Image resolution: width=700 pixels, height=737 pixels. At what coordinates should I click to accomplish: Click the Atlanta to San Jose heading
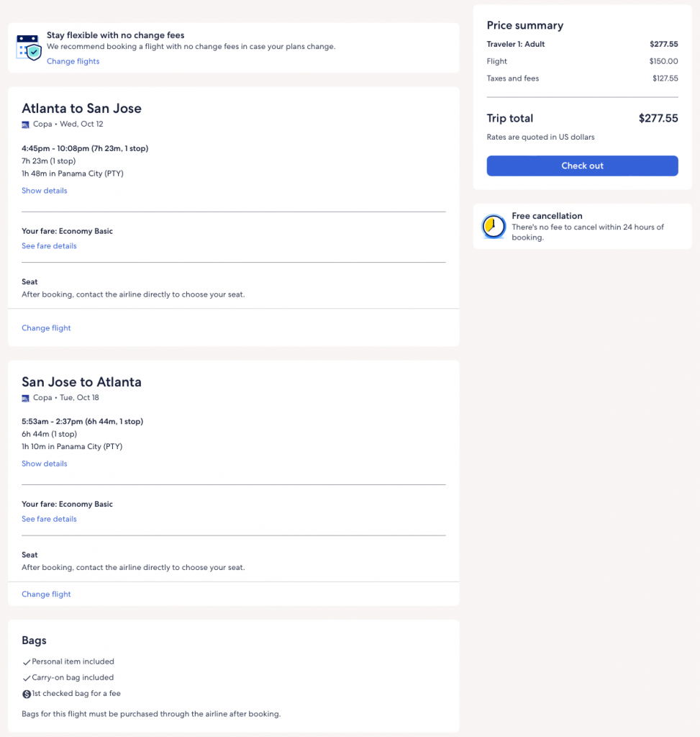(81, 109)
